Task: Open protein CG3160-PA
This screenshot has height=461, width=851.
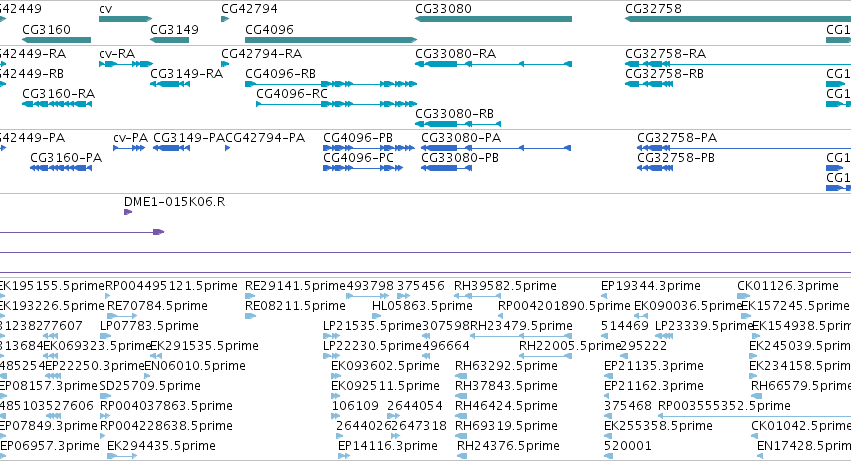Action: (x=66, y=158)
